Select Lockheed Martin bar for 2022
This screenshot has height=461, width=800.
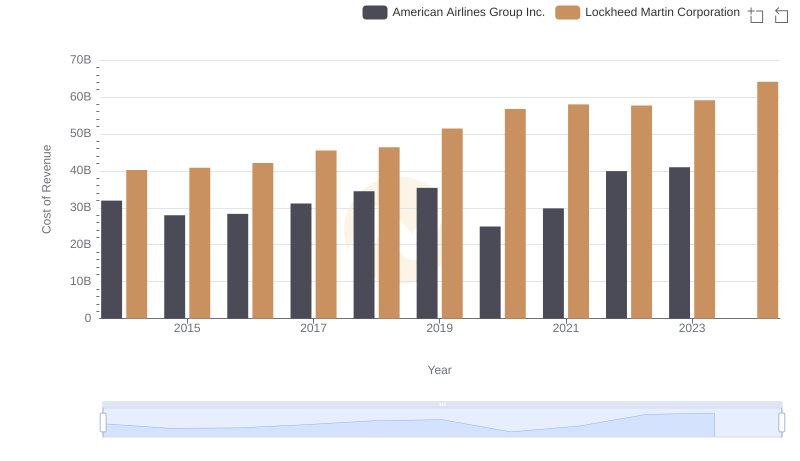tap(641, 212)
